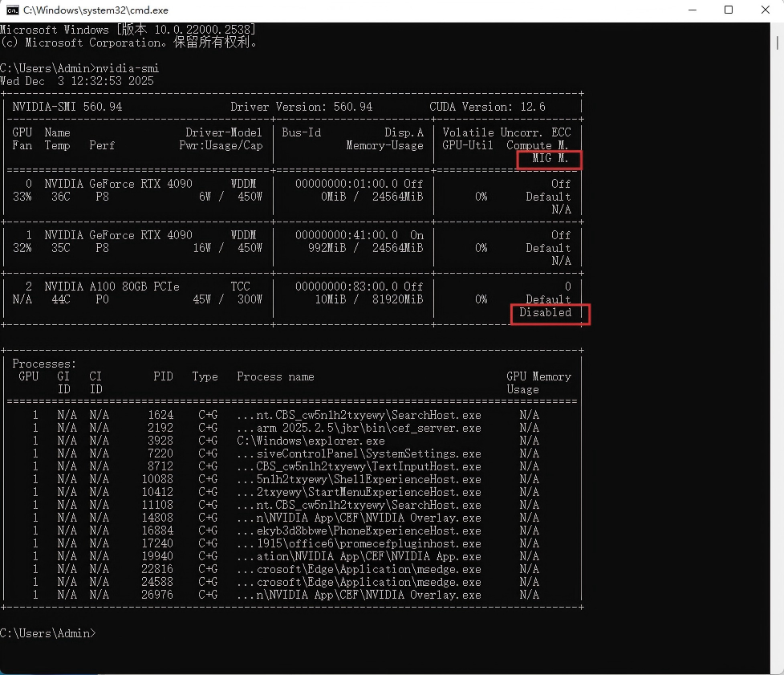Click the typed command nvidia-smi
The width and height of the screenshot is (784, 675).
click(128, 68)
